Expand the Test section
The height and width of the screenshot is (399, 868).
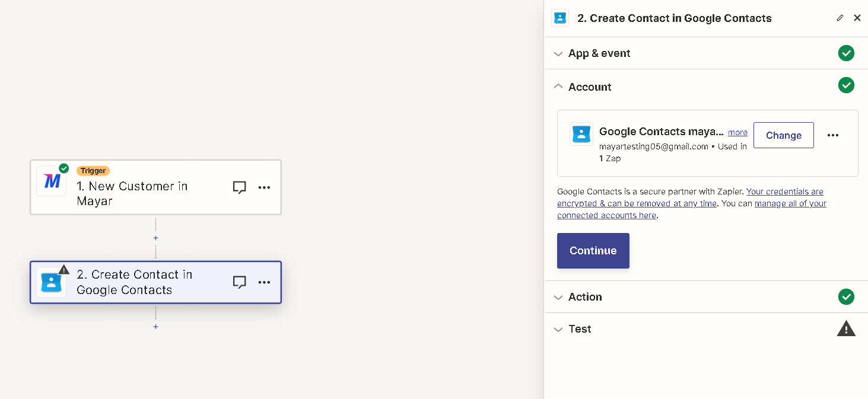tap(706, 328)
